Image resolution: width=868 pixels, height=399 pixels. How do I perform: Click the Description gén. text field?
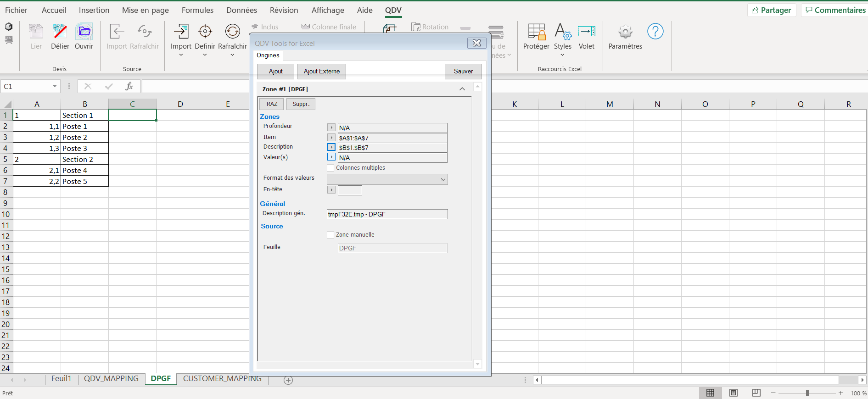pos(387,214)
